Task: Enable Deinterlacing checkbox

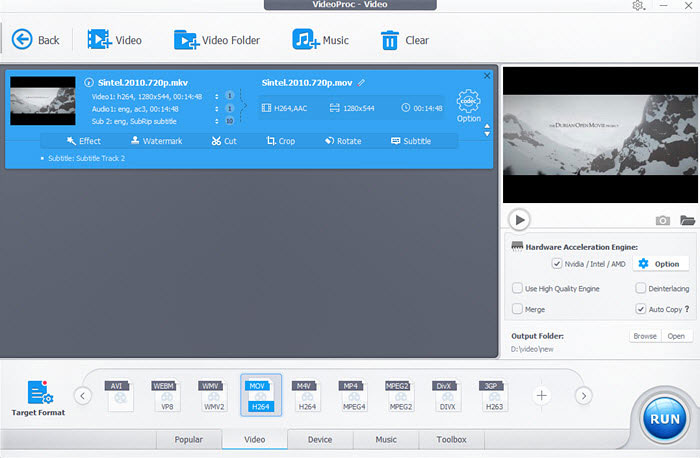Action: pos(640,288)
